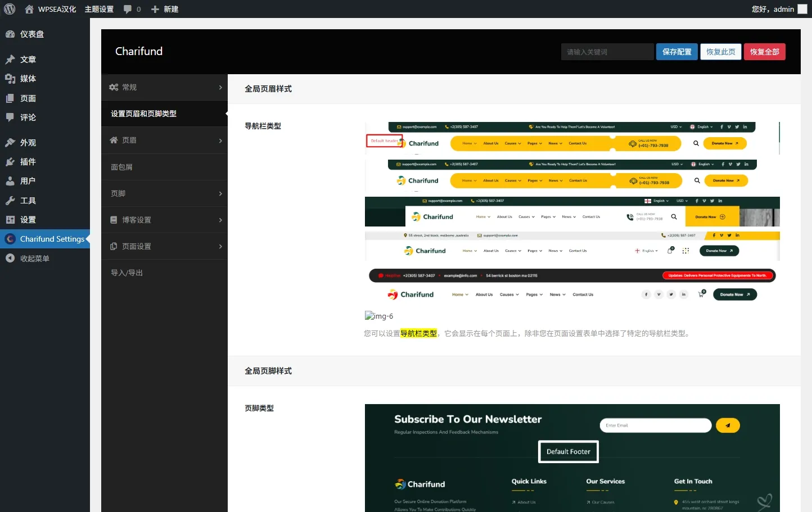
Task: Click the 仪表盘 dashboard icon
Action: 10,34
